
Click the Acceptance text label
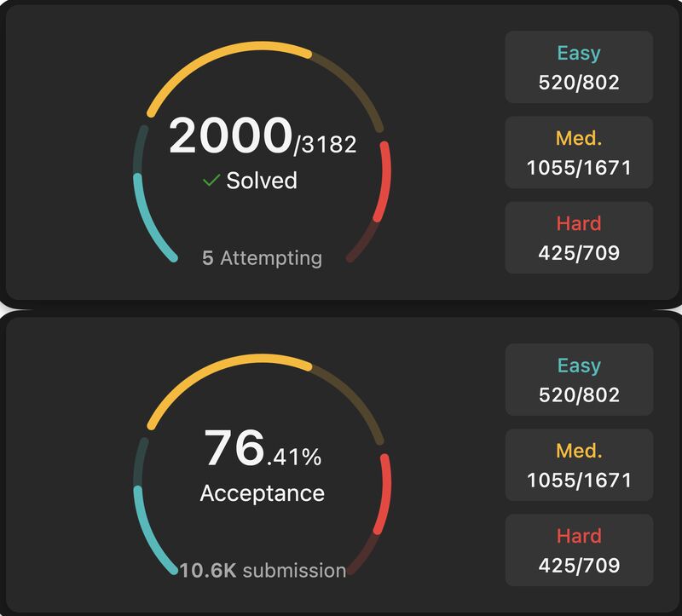(x=263, y=493)
